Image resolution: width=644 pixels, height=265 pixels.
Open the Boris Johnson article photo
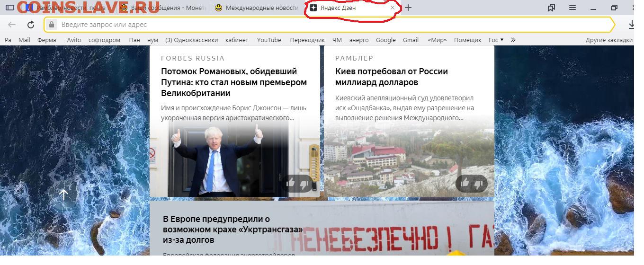pyautogui.click(x=234, y=159)
